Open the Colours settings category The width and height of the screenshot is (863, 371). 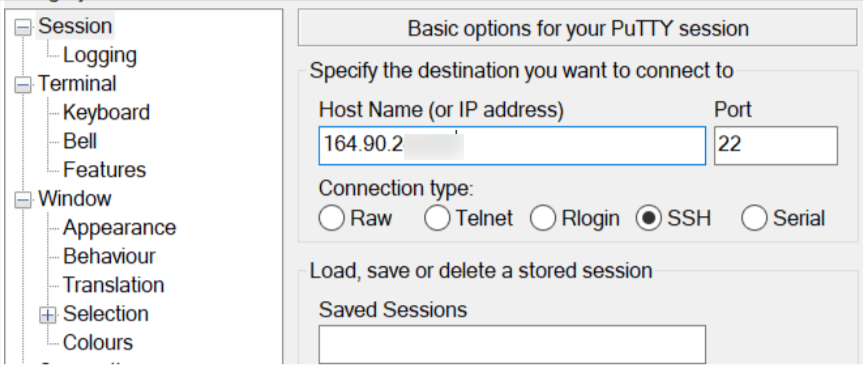98,342
